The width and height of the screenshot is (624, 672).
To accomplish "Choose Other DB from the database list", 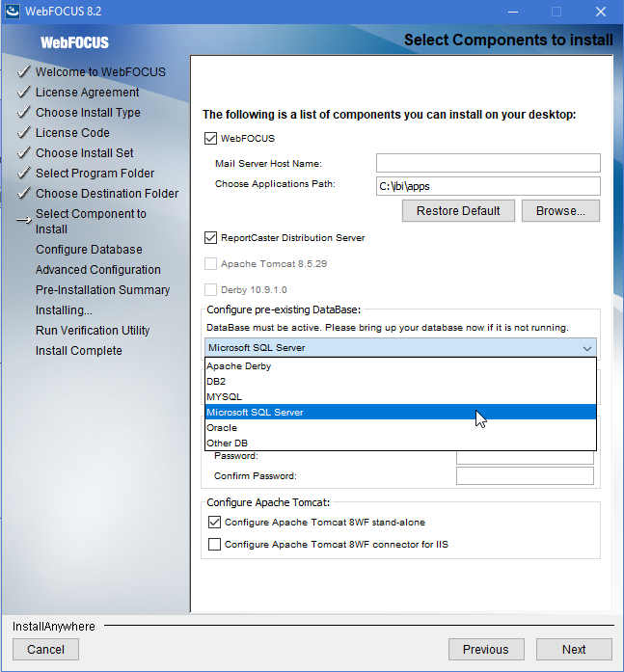I will (400, 443).
